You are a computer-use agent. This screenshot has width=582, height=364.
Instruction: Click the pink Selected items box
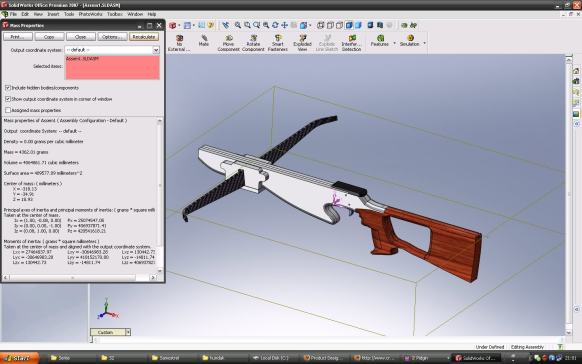tap(112, 68)
